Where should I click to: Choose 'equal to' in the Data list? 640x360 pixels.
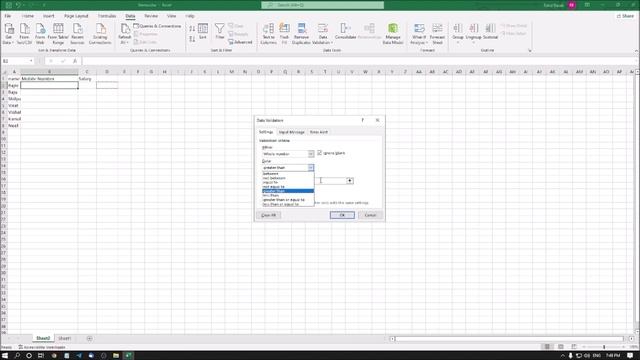pyautogui.click(x=288, y=182)
